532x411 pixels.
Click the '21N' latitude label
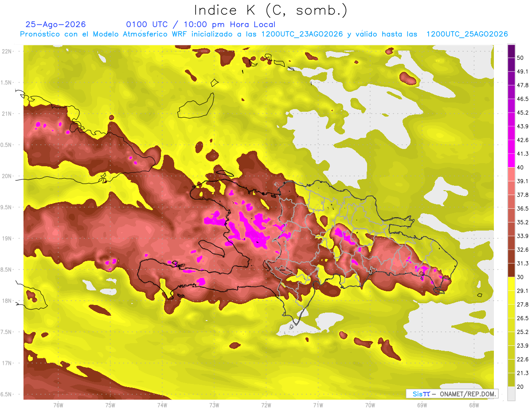(x=7, y=114)
